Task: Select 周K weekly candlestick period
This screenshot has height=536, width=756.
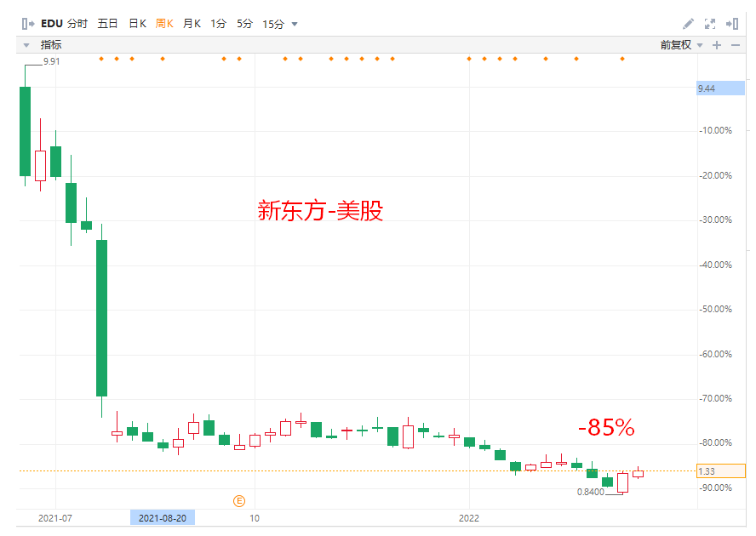Action: click(x=164, y=24)
